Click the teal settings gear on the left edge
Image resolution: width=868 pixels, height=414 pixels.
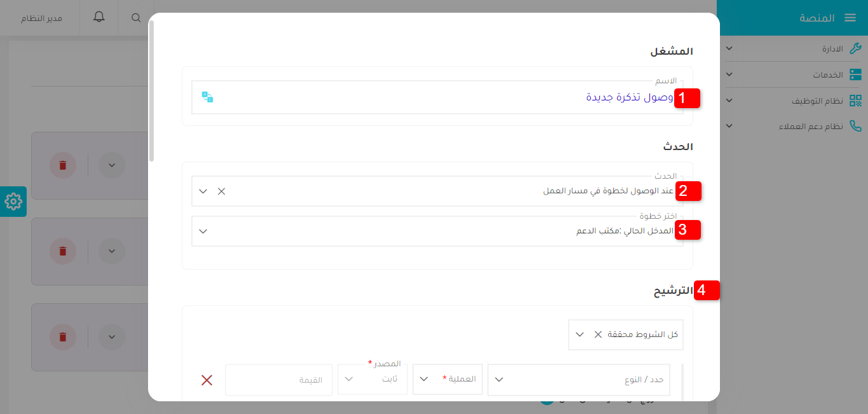point(13,202)
